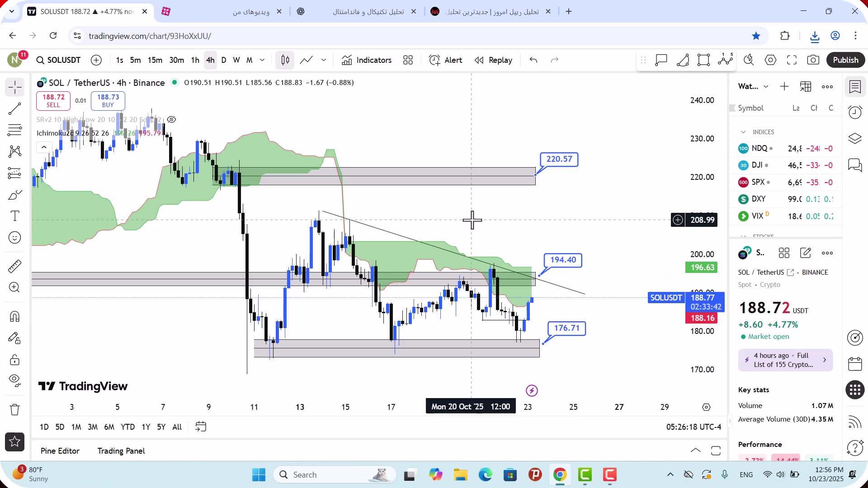Remove objects with the trash icon
The image size is (868, 488).
pos(15,409)
